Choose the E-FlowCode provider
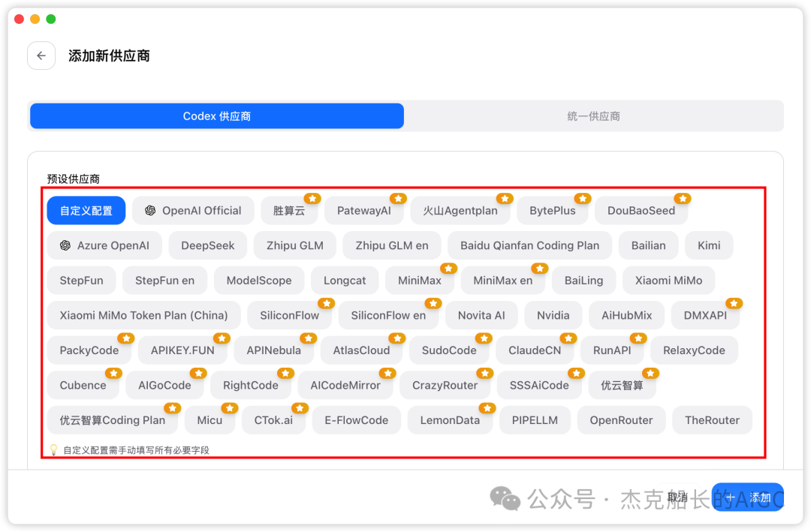The width and height of the screenshot is (811, 532). 357,420
